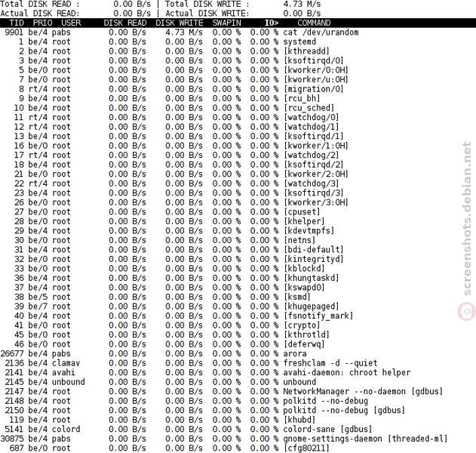Click 'NetworkManager --no-daemon [gdbus]' command
The image size is (476, 453).
click(363, 391)
